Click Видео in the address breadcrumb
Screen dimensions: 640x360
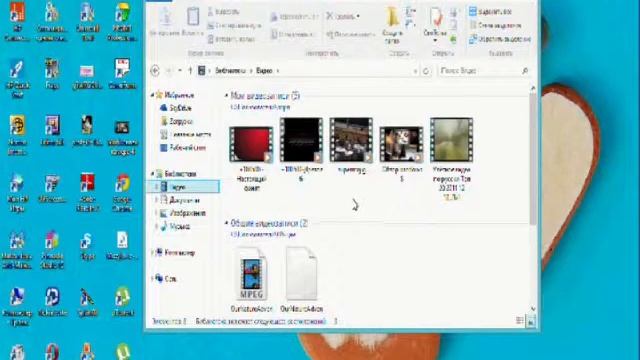pos(264,71)
